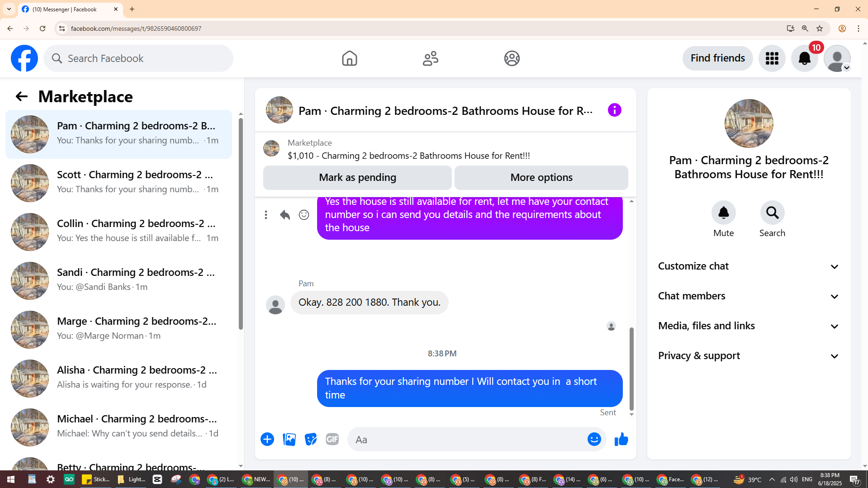
Task: Click the conversation list scrollbar
Action: 241,224
